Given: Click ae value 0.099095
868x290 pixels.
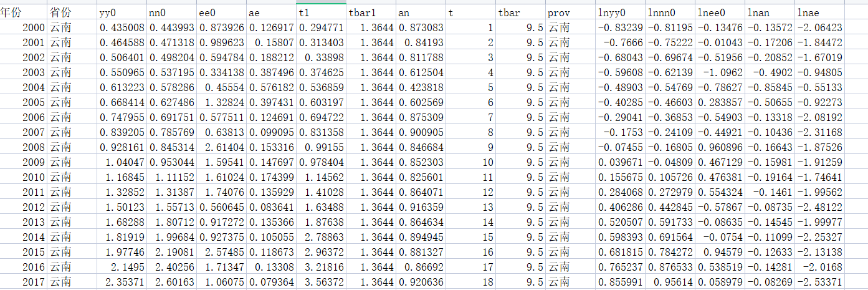Looking at the screenshot, I should pyautogui.click(x=272, y=132).
